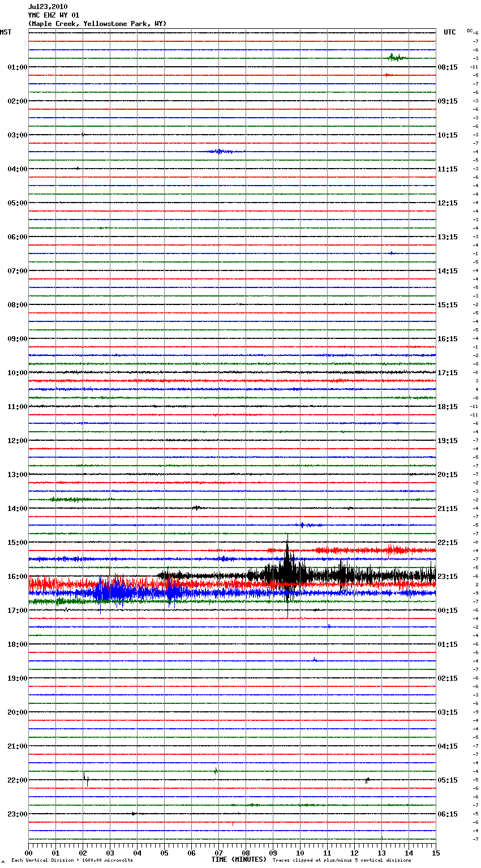
Task: Select the 06:00 MST row label
Action: click(18, 237)
